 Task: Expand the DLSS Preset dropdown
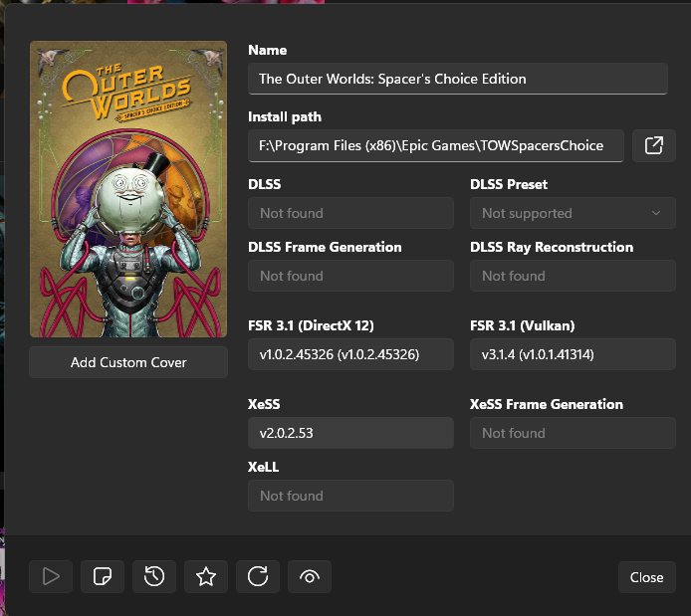pos(573,213)
